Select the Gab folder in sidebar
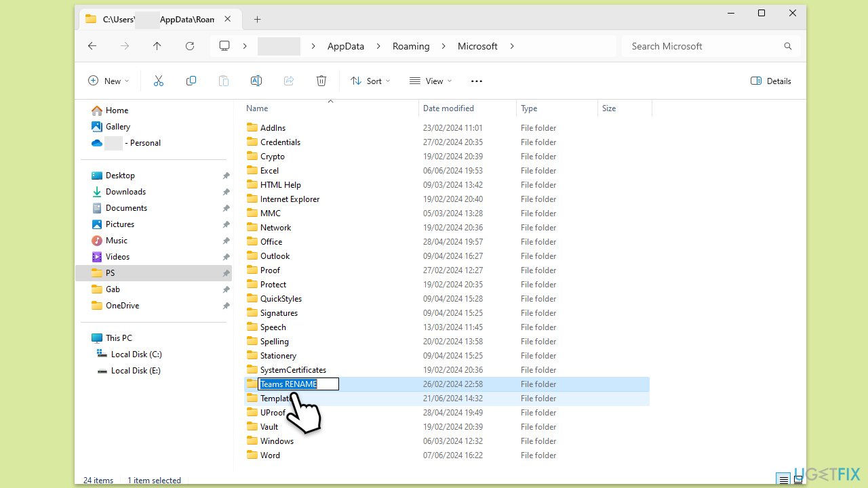This screenshot has height=488, width=868. (x=113, y=289)
